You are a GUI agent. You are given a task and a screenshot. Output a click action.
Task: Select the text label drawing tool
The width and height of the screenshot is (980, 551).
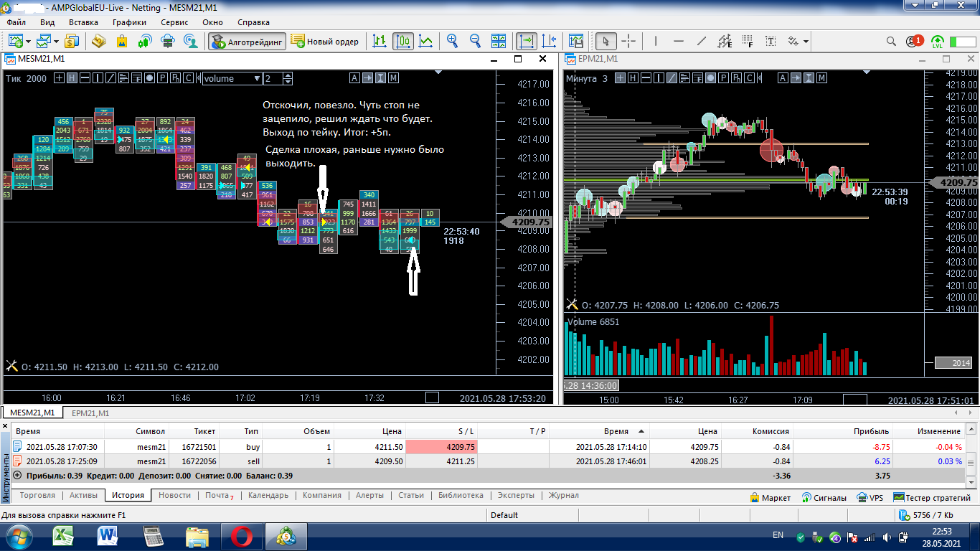[771, 41]
